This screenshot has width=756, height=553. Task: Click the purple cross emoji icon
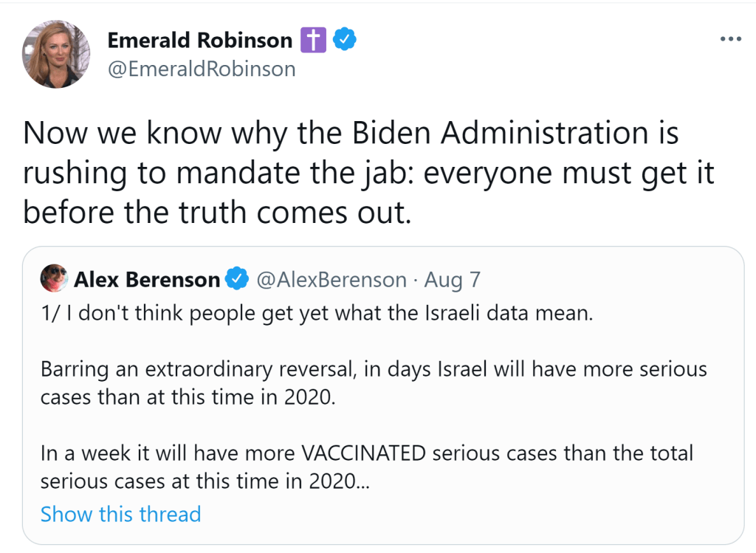point(312,40)
